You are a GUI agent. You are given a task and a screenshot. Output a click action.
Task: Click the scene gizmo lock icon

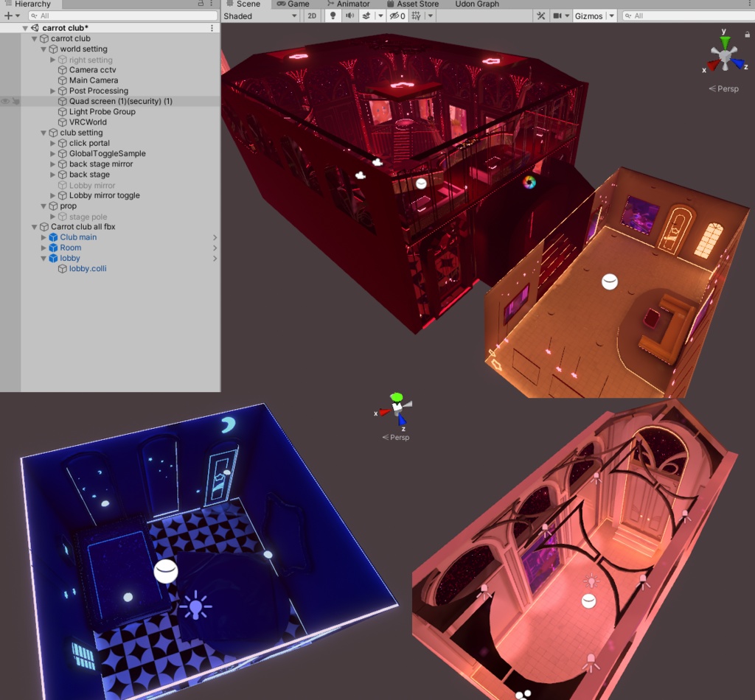click(748, 35)
